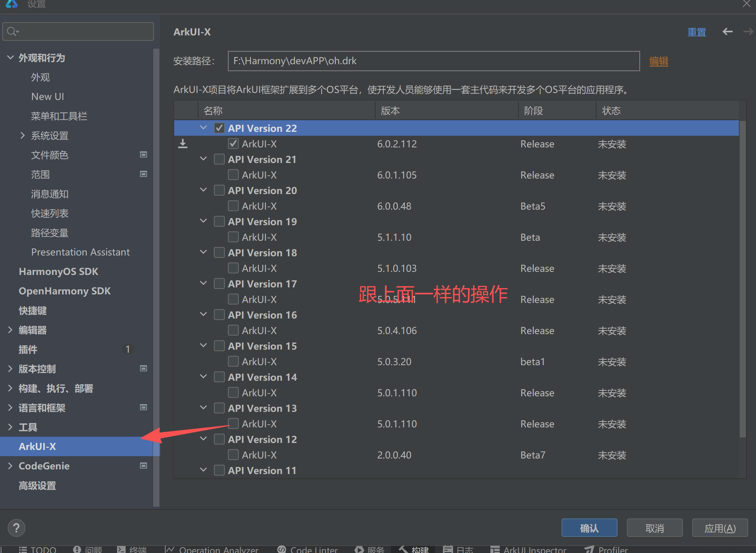Screen dimensions: 756x553
Task: Click the help question mark icon
Action: pos(16,528)
